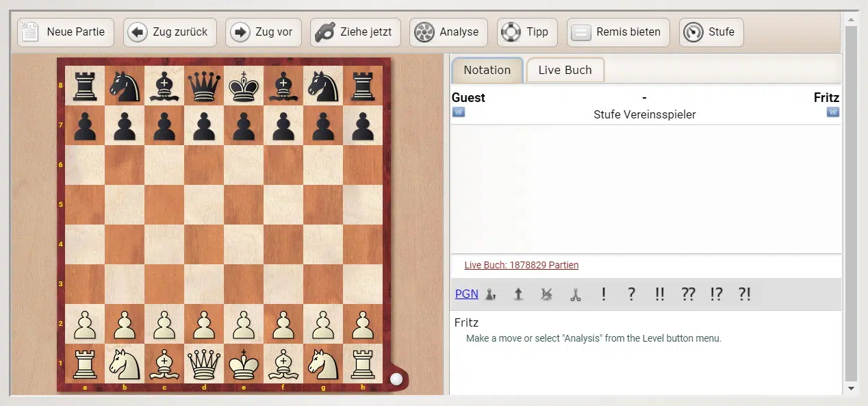Image resolution: width=868 pixels, height=406 pixels.
Task: Take back a move with Zug zurück
Action: point(170,32)
